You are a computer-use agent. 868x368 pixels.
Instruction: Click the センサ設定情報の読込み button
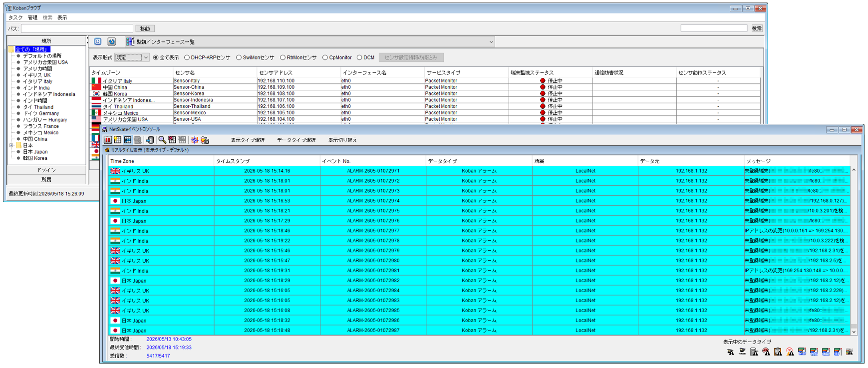(411, 57)
